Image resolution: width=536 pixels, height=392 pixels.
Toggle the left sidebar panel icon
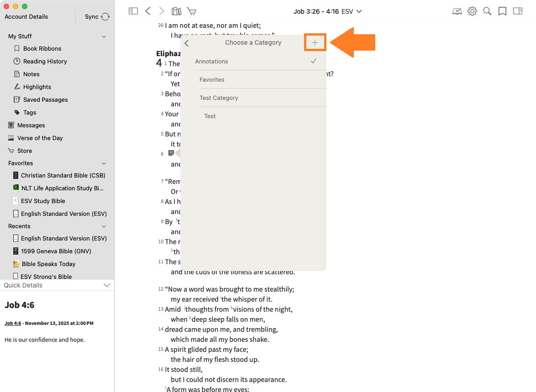(133, 11)
